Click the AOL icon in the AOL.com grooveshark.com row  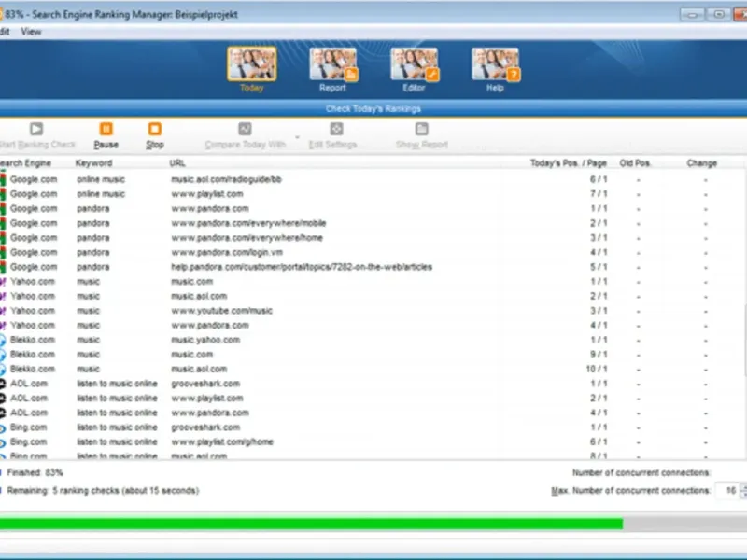coord(3,384)
